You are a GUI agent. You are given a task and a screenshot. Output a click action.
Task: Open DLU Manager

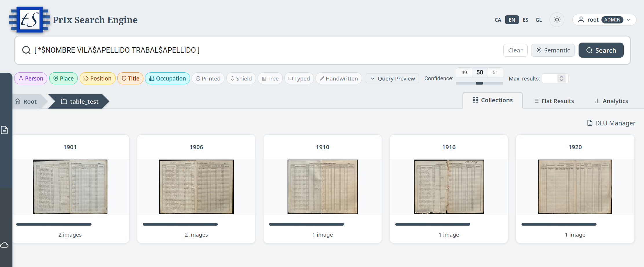point(611,123)
